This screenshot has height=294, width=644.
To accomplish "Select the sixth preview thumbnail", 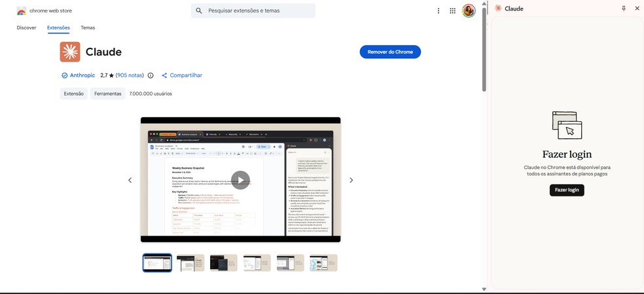I will [x=324, y=263].
